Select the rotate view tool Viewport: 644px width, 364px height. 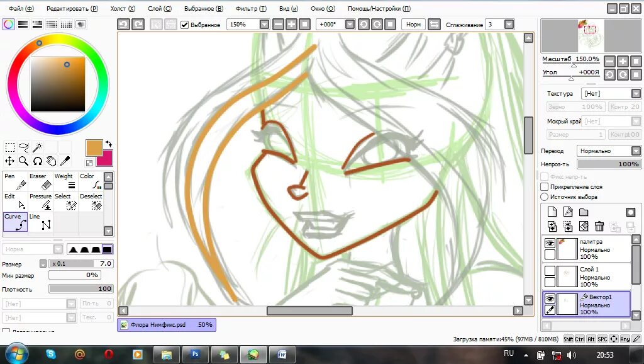tap(37, 161)
